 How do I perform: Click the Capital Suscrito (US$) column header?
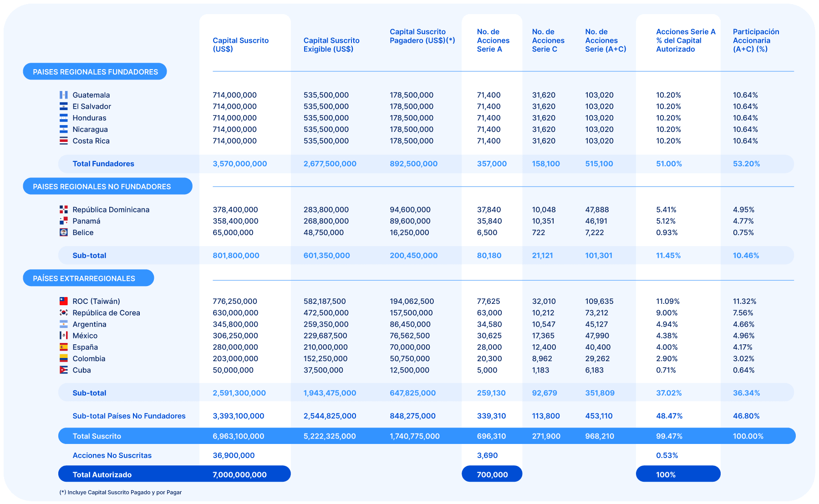pyautogui.click(x=240, y=45)
